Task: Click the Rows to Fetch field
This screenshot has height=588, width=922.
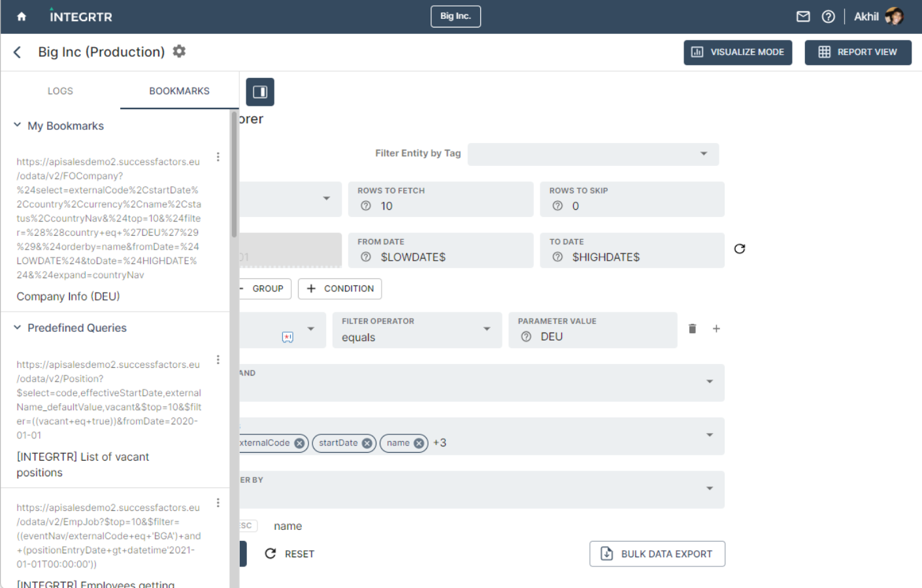Action: pos(441,199)
